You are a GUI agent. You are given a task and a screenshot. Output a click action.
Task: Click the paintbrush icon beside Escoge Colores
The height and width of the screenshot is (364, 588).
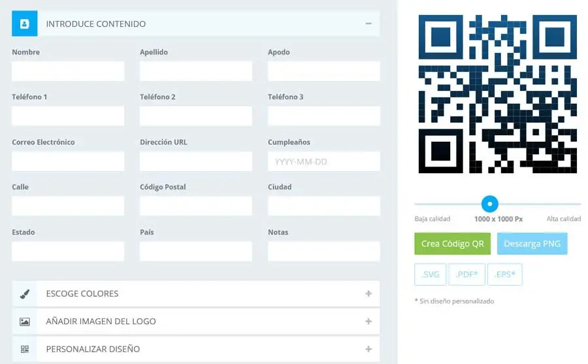(25, 294)
